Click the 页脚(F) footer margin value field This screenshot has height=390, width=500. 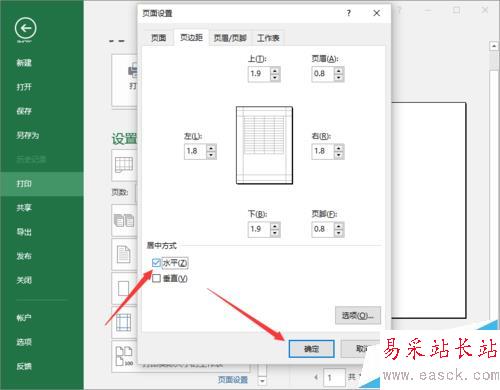pos(323,229)
